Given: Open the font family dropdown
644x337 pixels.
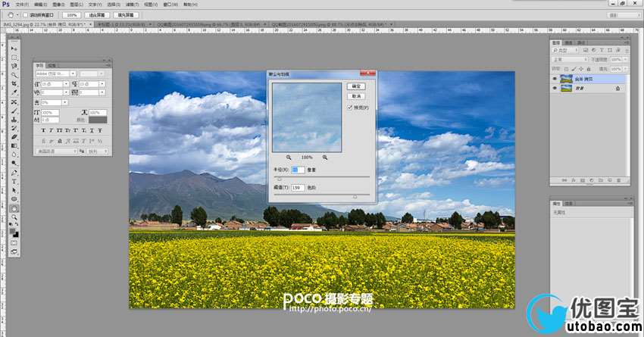Looking at the screenshot, I should (73, 73).
